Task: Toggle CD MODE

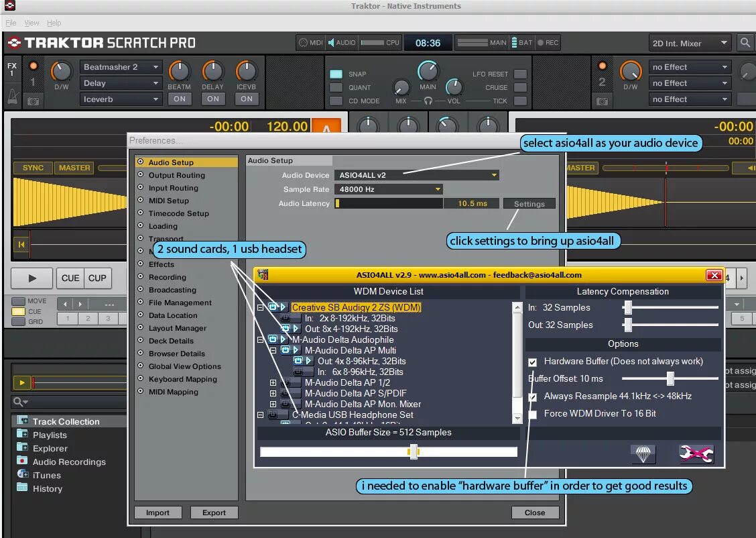Action: tap(336, 101)
